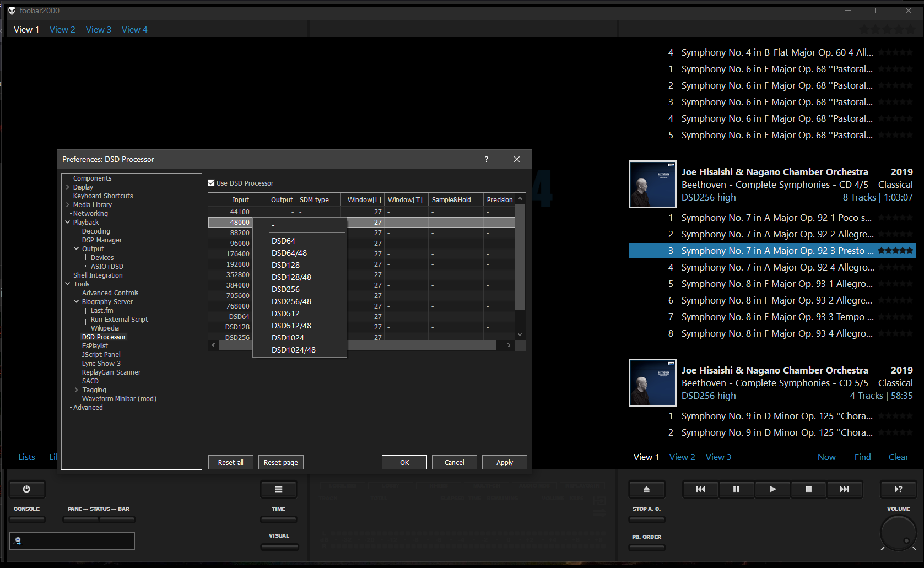Image resolution: width=924 pixels, height=568 pixels.
Task: Pick DSD1024/48 from the list
Action: click(300, 350)
